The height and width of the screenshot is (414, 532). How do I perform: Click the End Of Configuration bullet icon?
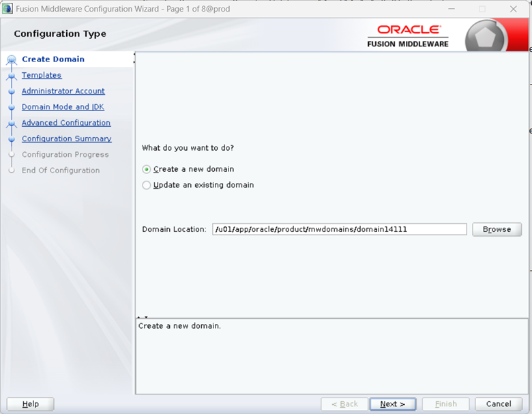click(12, 171)
